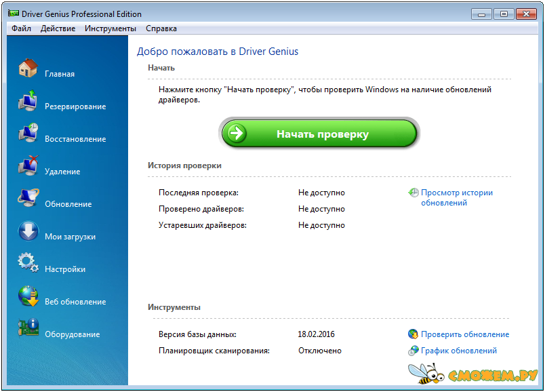Close the Driver Genius window
The height and width of the screenshot is (392, 545).
tap(526, 14)
